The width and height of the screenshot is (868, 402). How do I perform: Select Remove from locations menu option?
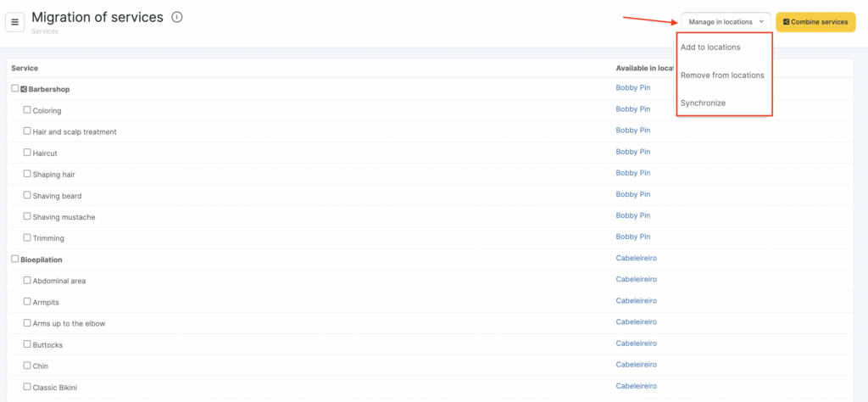pos(722,75)
